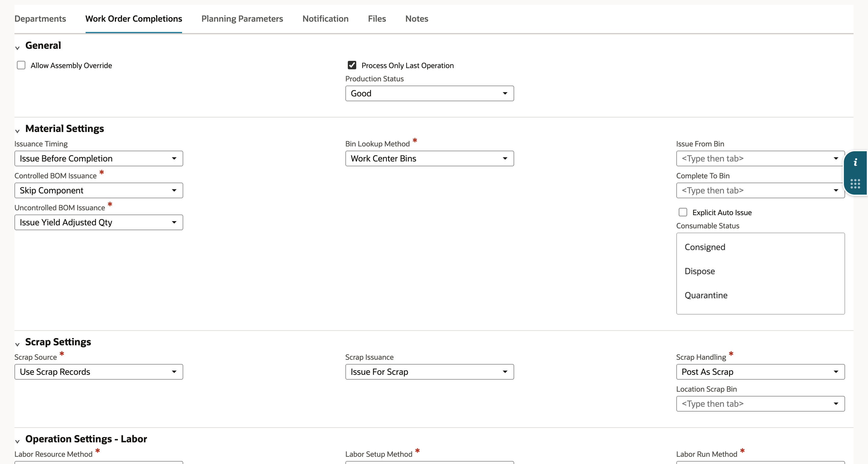Open the Production Status dropdown
Viewport: 868px width, 464px height.
click(x=429, y=93)
